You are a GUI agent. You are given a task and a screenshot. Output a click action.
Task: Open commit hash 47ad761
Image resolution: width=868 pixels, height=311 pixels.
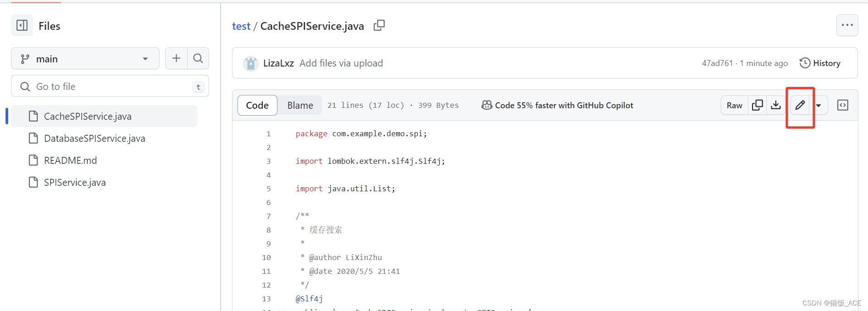717,63
